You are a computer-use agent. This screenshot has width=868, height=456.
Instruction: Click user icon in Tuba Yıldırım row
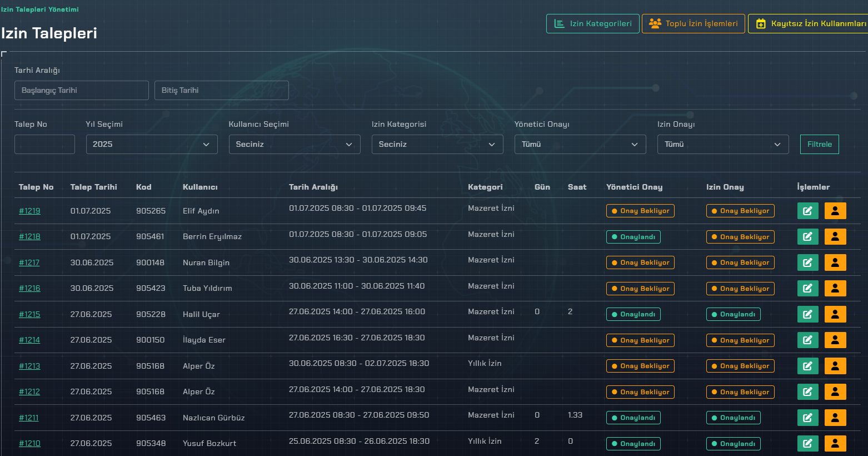(835, 288)
